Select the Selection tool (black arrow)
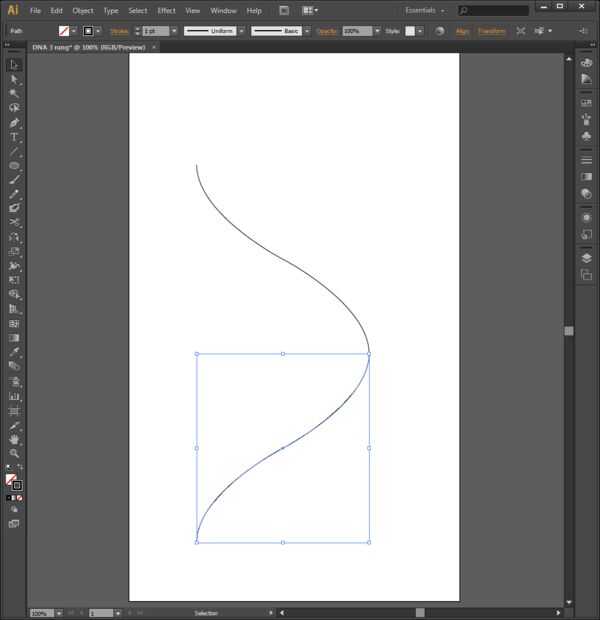 (14, 64)
